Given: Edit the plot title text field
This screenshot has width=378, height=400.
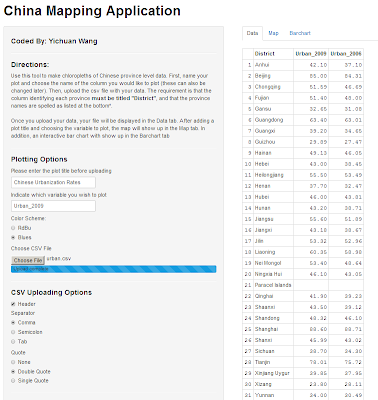Looking at the screenshot, I should [x=53, y=182].
